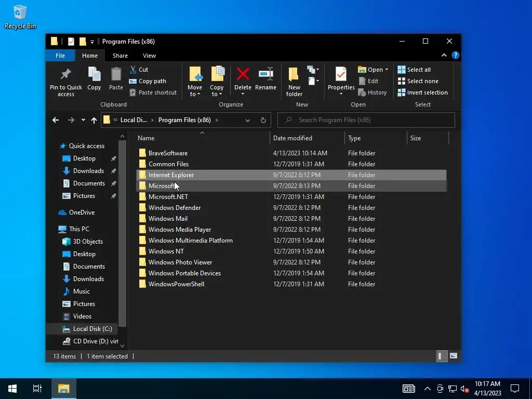Open Recent locations dropdown arrow

tap(83, 120)
